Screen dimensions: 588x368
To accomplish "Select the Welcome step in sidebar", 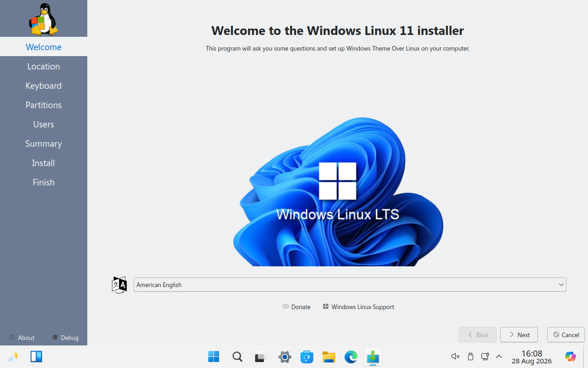I will (44, 47).
